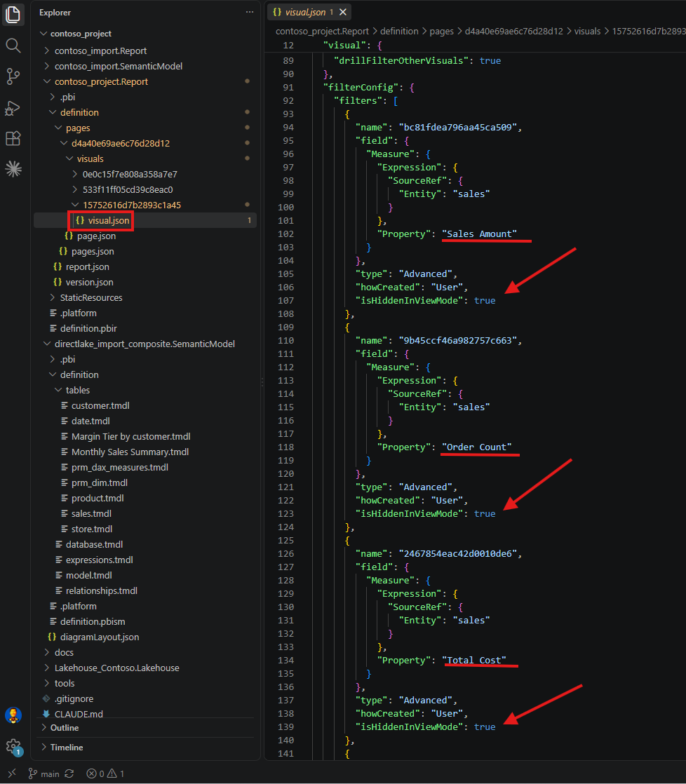Expand the docs folder
The width and height of the screenshot is (686, 784).
[x=64, y=652]
